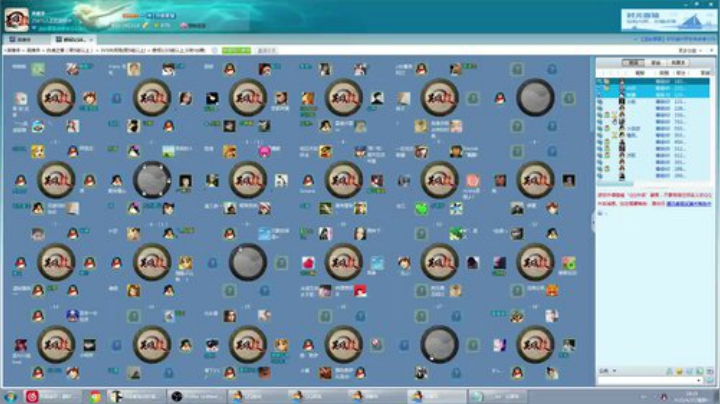Close the active room tab with its x
The height and width of the screenshot is (404, 720).
pyautogui.click(x=91, y=40)
